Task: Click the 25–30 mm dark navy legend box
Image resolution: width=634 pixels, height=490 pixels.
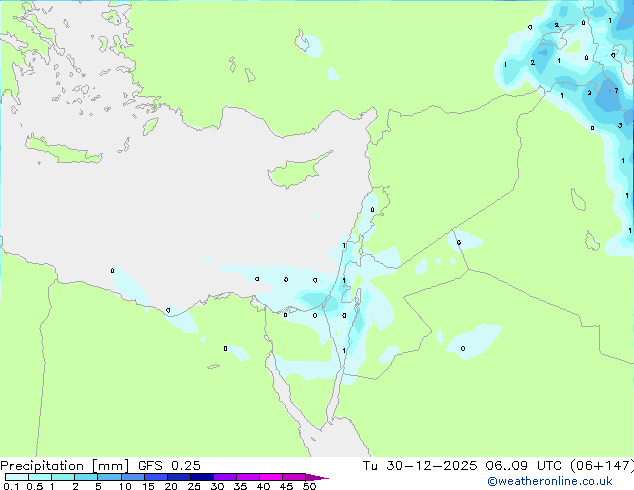Action: (x=202, y=477)
